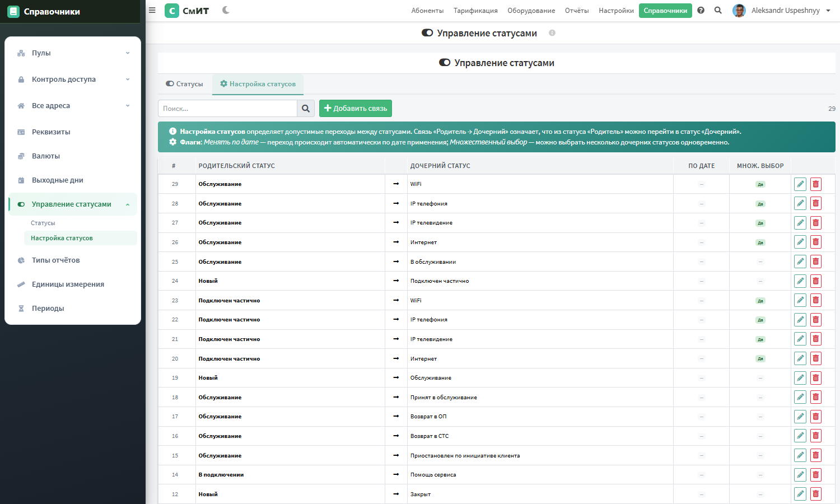Open Периоды in the sidebar

pos(73,309)
